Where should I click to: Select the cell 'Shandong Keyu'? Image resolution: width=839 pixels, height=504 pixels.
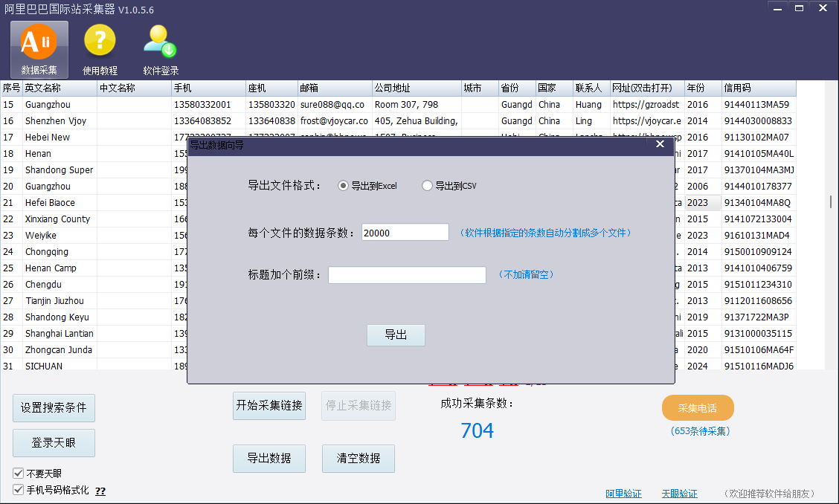click(x=60, y=317)
